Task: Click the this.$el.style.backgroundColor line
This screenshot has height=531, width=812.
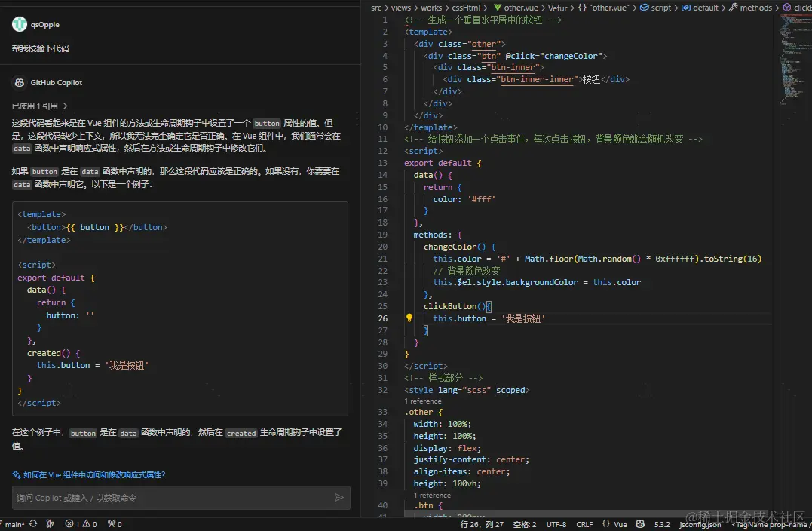Action: [x=537, y=282]
